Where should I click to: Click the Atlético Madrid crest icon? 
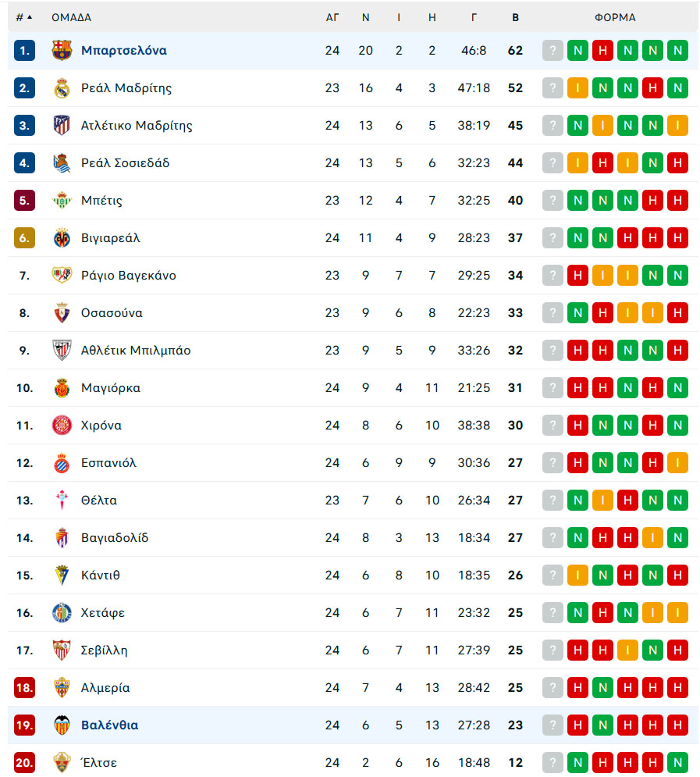(x=62, y=126)
